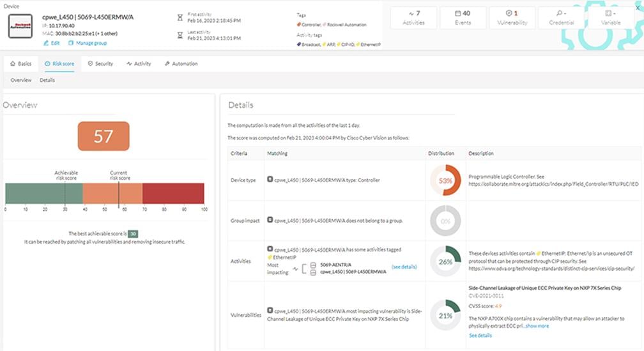Screen dimensions: 644x351
Task: Open the Automation tab
Action: pos(181,64)
